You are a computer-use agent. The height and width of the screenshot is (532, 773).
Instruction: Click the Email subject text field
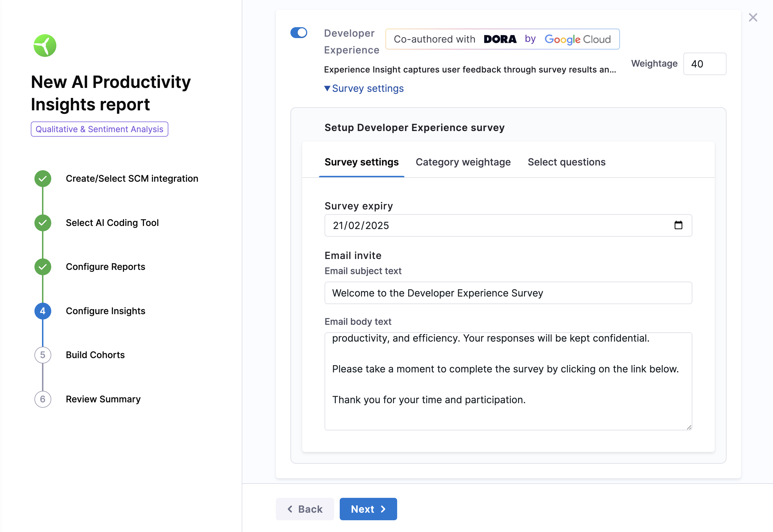click(508, 293)
